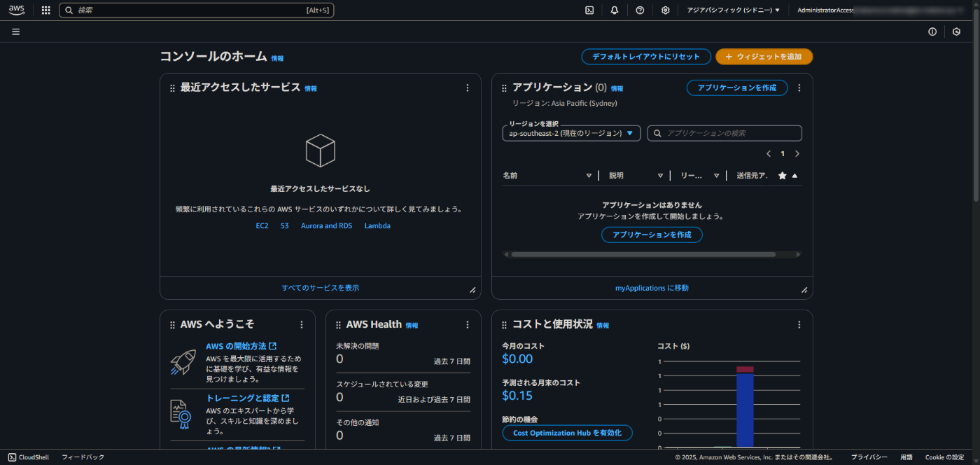Open 用語 footer link
The width and height of the screenshot is (980, 465).
click(906, 457)
